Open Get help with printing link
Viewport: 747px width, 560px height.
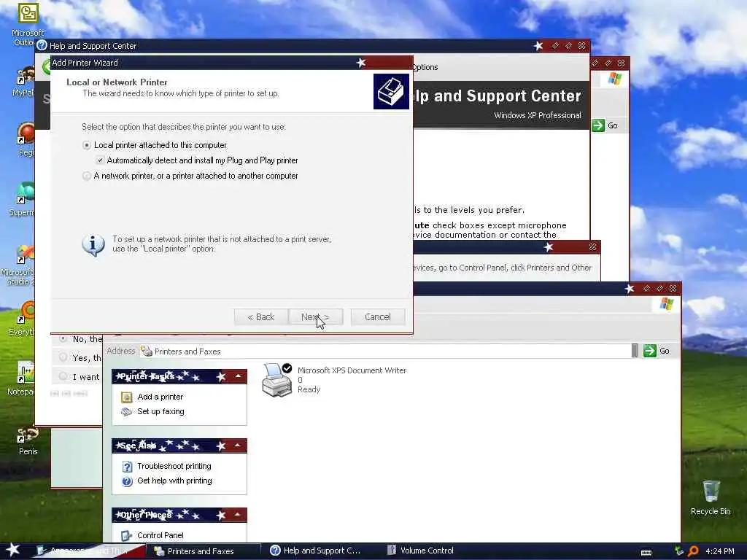point(174,481)
